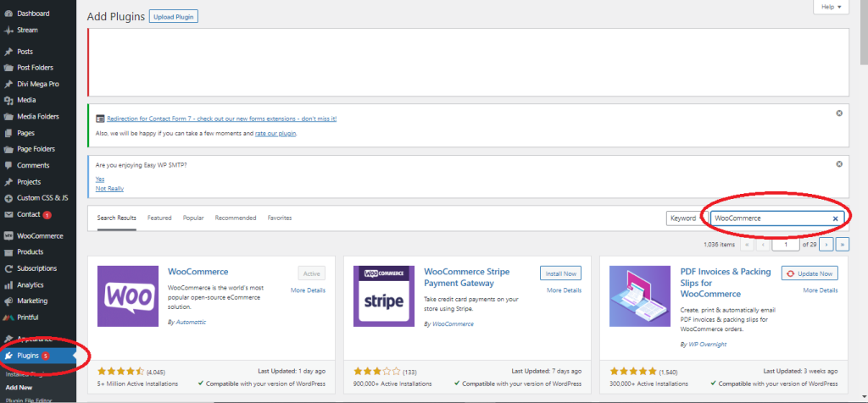Click the Analytics bar-chart icon
This screenshot has width=868, height=403.
[8, 285]
